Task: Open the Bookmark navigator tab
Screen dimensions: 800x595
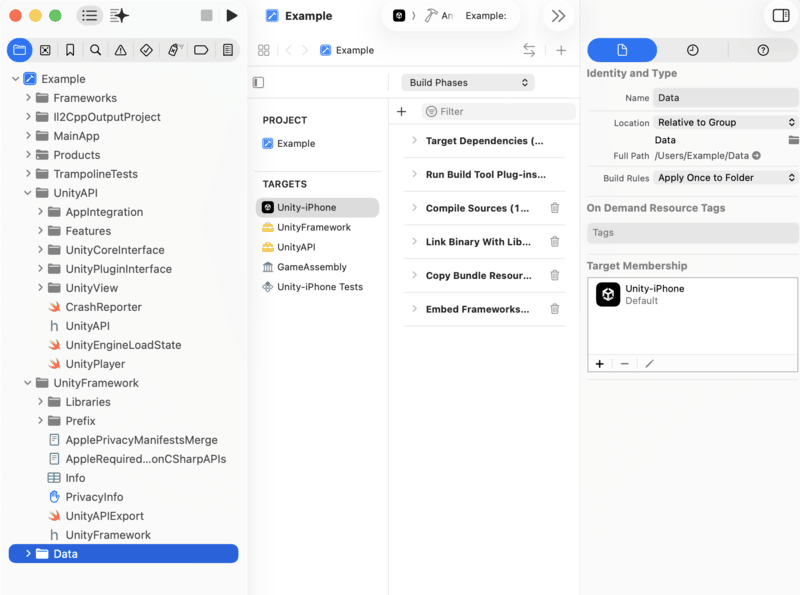Action: [70, 50]
